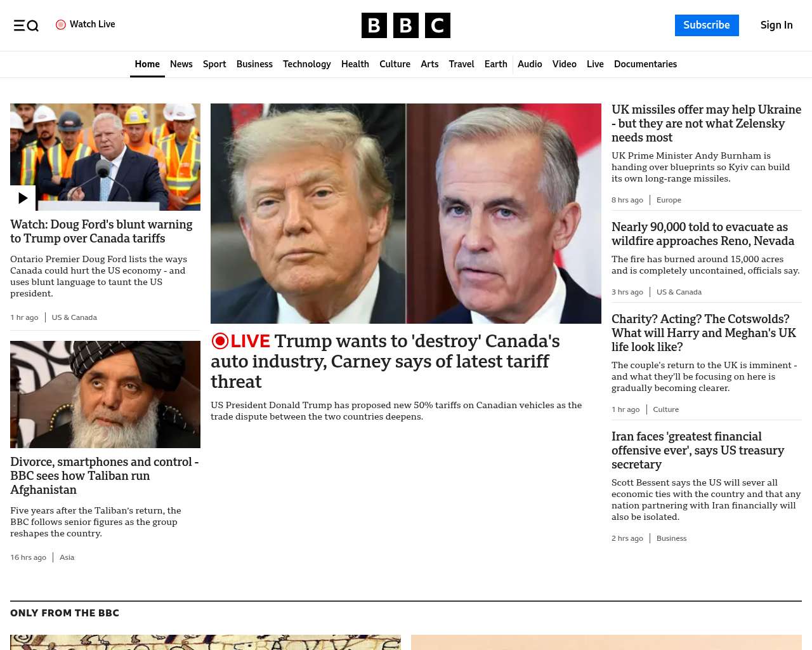Click the '50% tariffs on Canadian vehicles' summary
Viewport: 812px width, 650px height.
tap(396, 411)
